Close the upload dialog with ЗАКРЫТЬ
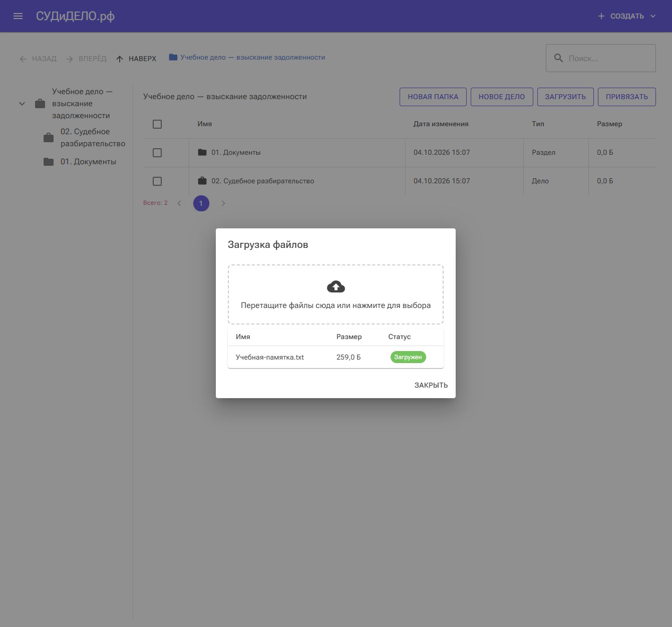The height and width of the screenshot is (627, 672). click(431, 385)
